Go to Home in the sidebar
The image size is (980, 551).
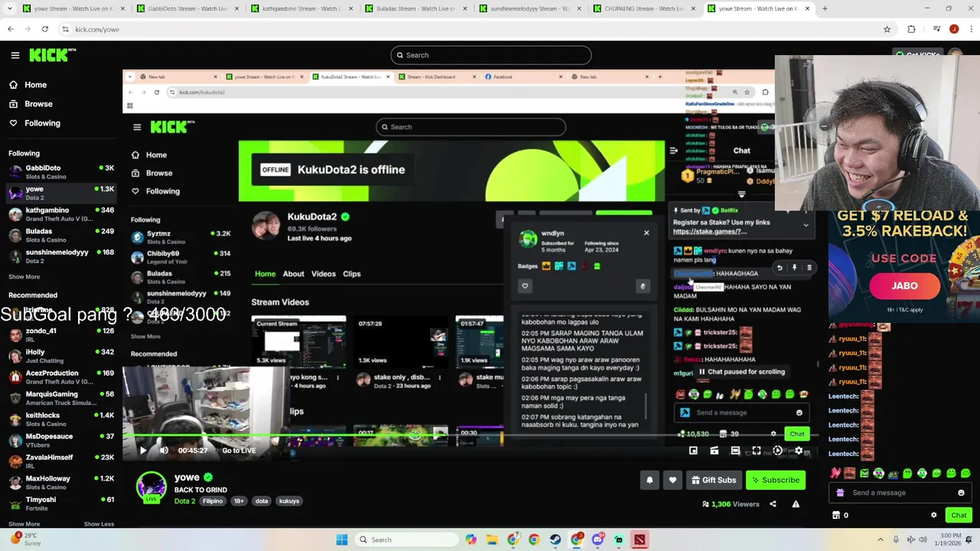[35, 85]
